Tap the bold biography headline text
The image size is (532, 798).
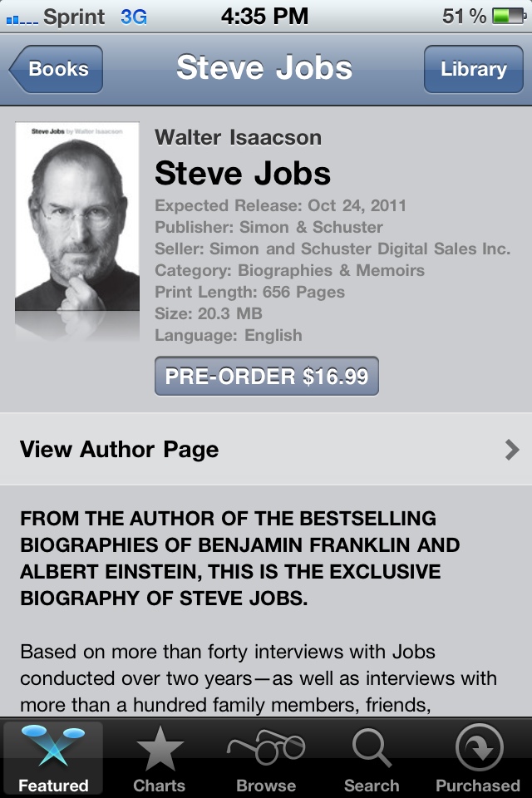(241, 559)
